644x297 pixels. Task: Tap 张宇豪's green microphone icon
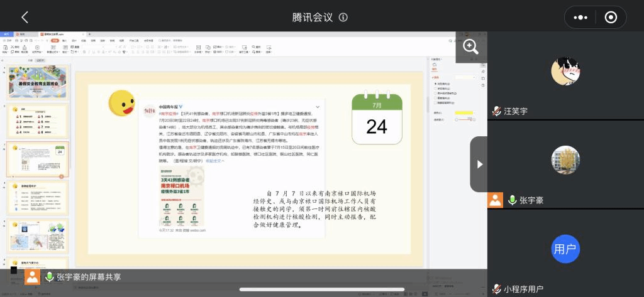(512, 200)
